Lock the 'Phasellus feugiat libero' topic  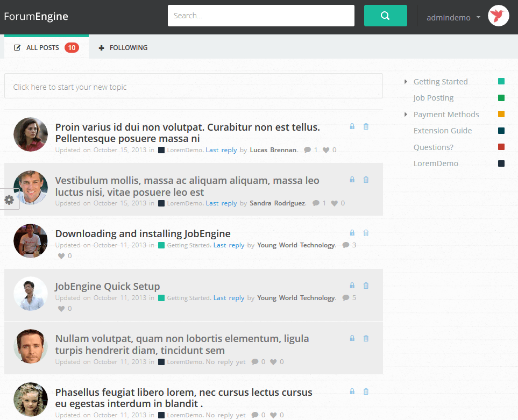coord(352,391)
